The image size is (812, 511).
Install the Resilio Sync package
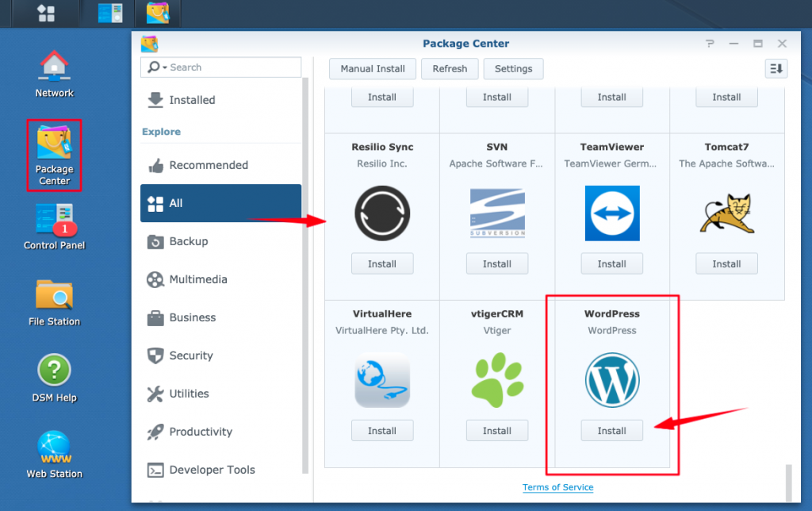tap(382, 263)
